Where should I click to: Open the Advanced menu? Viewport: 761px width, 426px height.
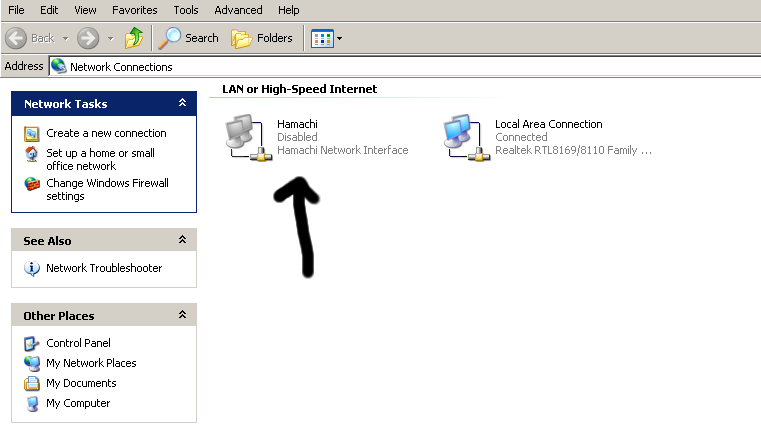[x=238, y=10]
